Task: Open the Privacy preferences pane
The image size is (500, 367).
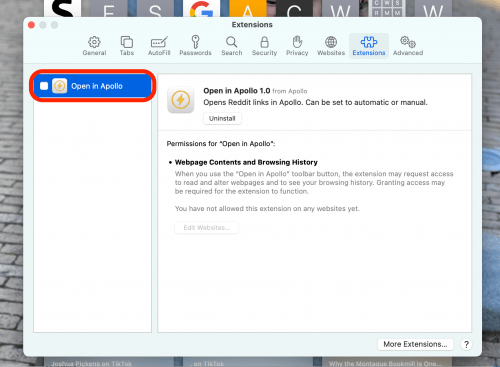Action: coord(297,46)
